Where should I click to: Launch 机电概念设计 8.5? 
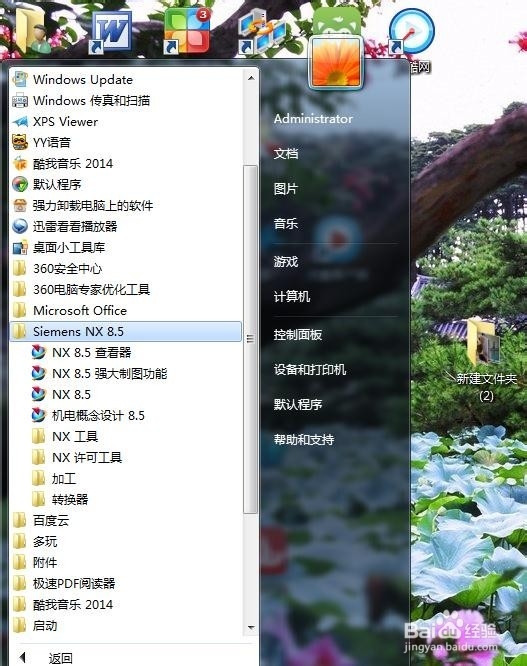tap(88, 415)
